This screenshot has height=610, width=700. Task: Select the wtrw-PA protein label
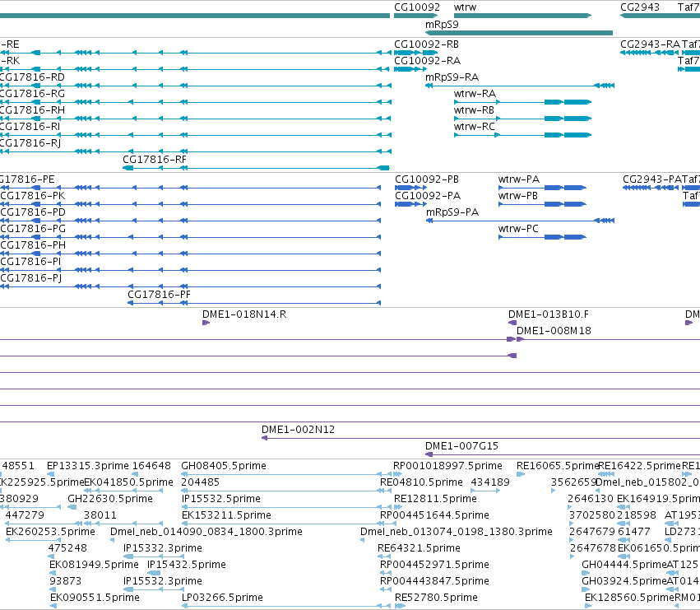519,179
